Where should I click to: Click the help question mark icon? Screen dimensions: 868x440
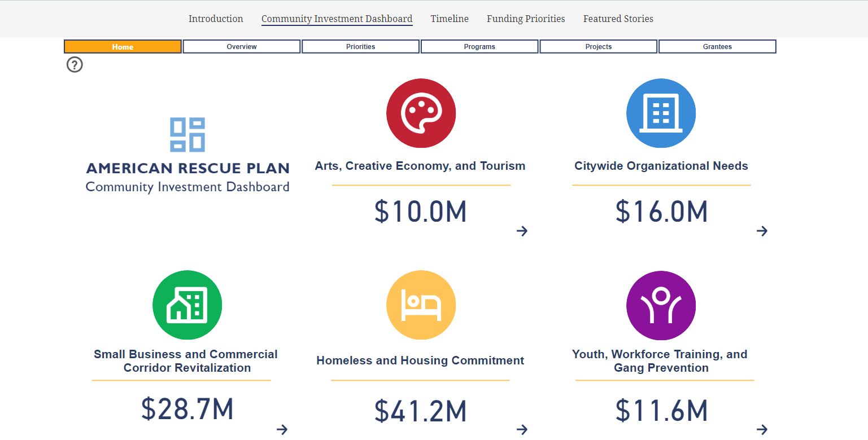tap(75, 65)
